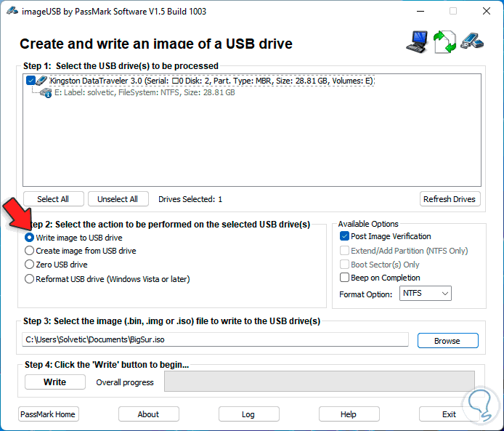This screenshot has height=431, width=504.
Task: Click the computer monitor icon in the header
Action: coord(417,42)
